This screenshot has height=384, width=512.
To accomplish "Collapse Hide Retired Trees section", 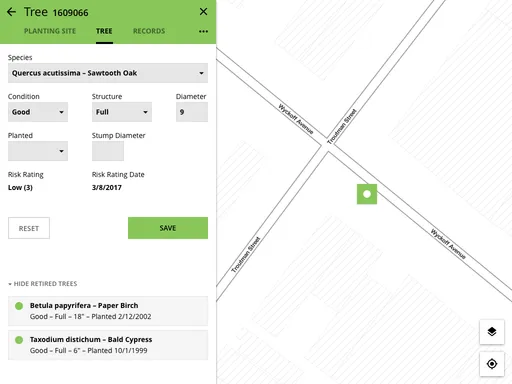I will click(43, 284).
